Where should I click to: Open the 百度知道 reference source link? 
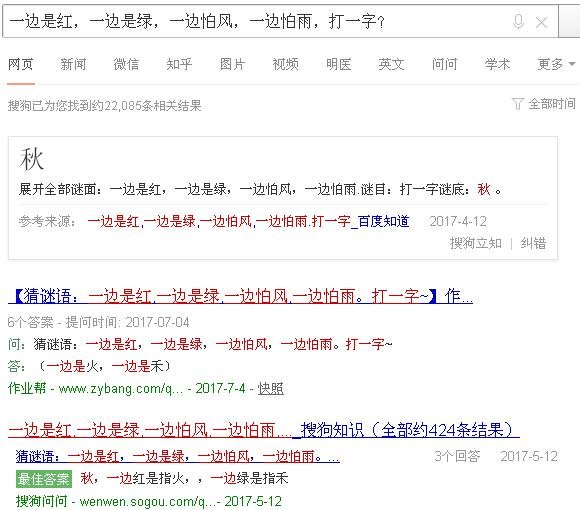tap(248, 222)
